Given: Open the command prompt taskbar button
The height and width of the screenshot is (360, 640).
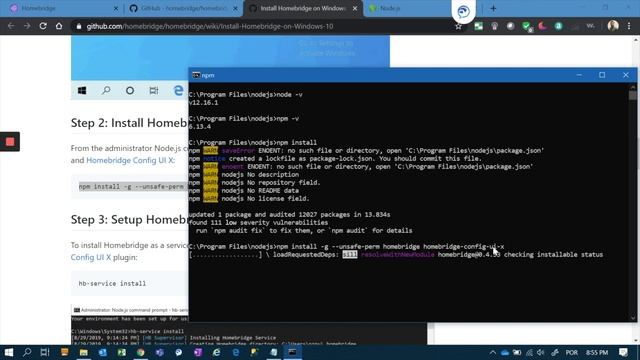Looking at the screenshot, I should 292,352.
